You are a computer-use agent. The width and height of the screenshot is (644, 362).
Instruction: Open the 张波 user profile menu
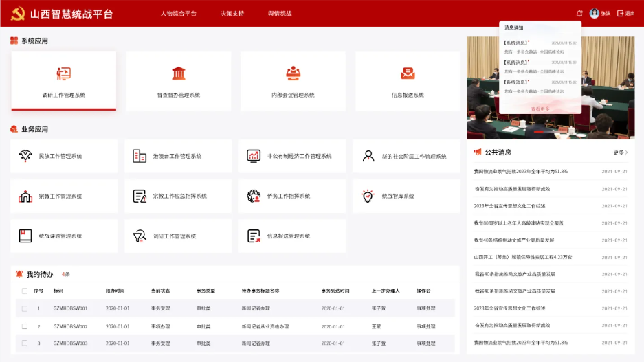coord(599,13)
